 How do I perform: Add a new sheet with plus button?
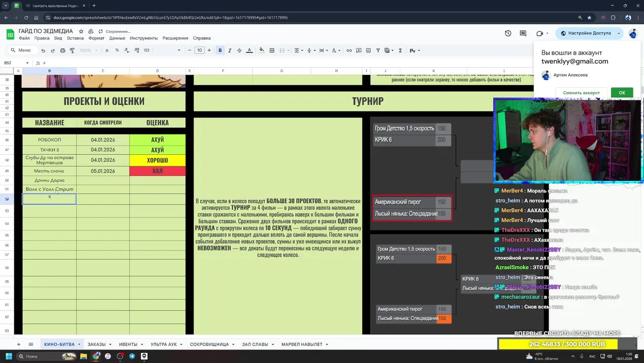pos(19,344)
